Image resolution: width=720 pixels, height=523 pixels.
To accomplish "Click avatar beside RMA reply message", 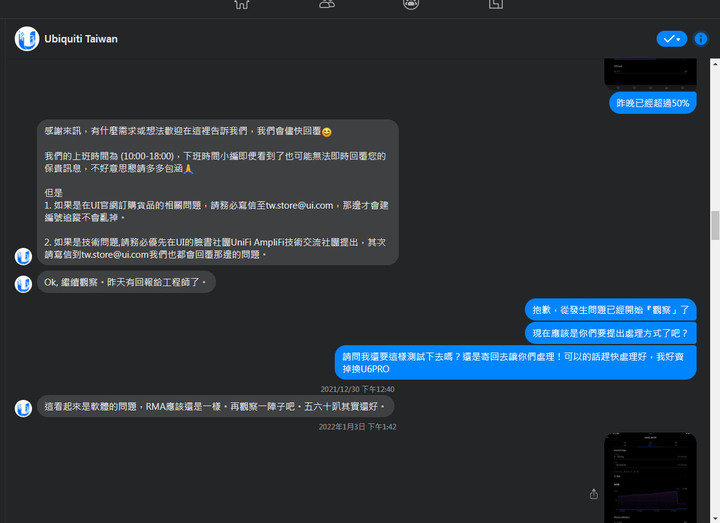I will (x=23, y=408).
